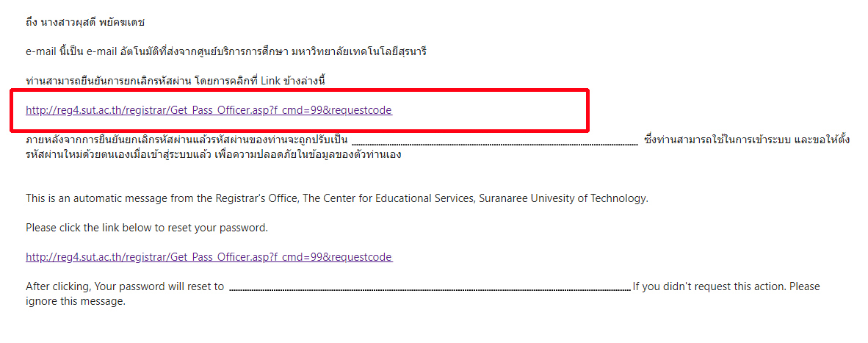Click "Suranaree Univesity of Technology" text
The image size is (868, 343).
pos(564,198)
